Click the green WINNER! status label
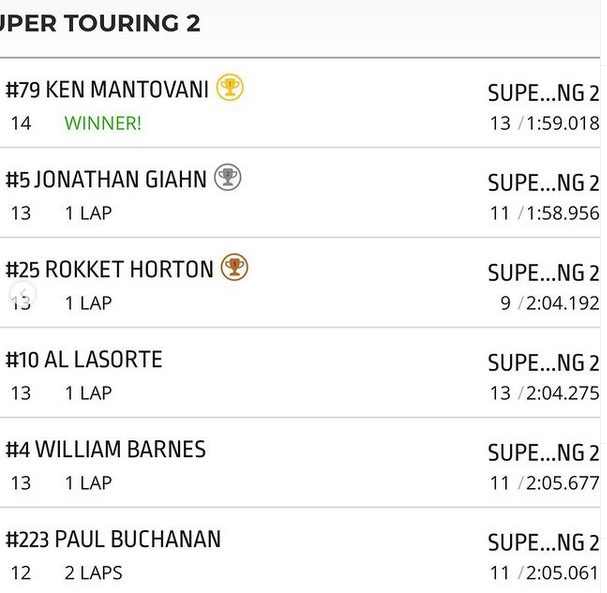The width and height of the screenshot is (607, 593). 103,123
